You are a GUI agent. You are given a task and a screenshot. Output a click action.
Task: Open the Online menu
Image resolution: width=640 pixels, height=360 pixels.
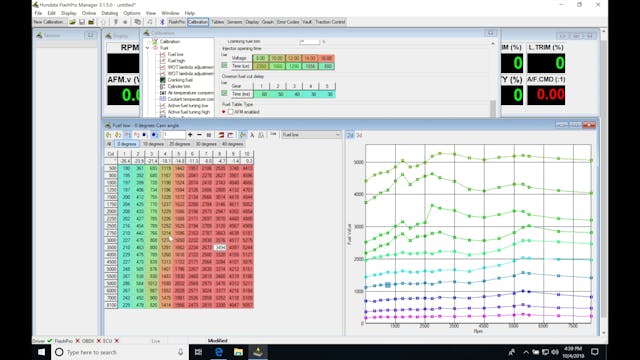point(89,13)
